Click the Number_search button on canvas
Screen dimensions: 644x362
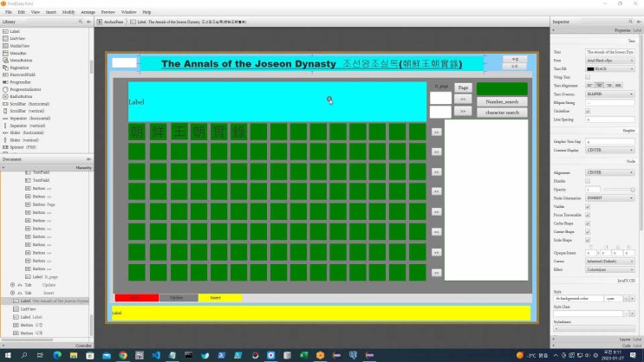501,101
